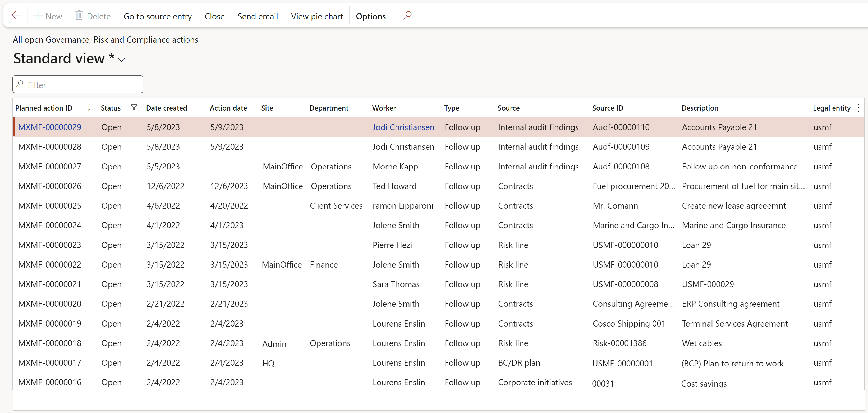Select row MXMF-00000018
Image resolution: width=868 pixels, height=413 pixels.
pyautogui.click(x=439, y=343)
